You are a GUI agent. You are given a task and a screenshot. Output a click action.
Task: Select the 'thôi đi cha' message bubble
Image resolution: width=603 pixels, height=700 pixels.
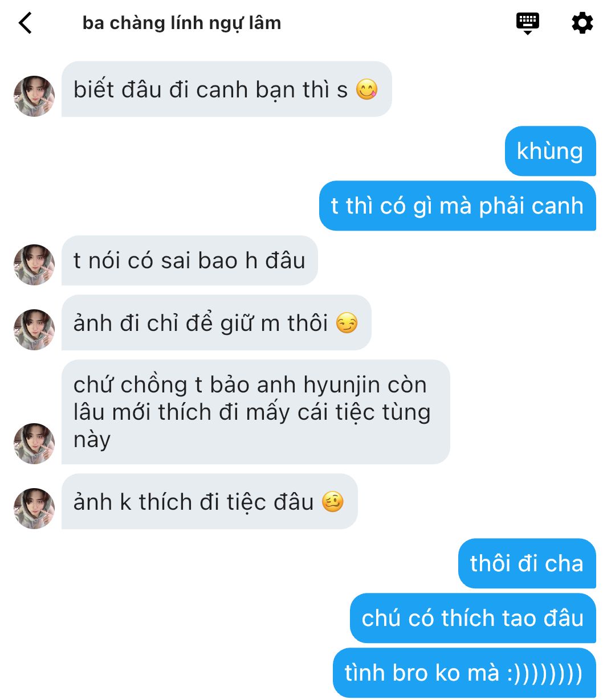527,563
